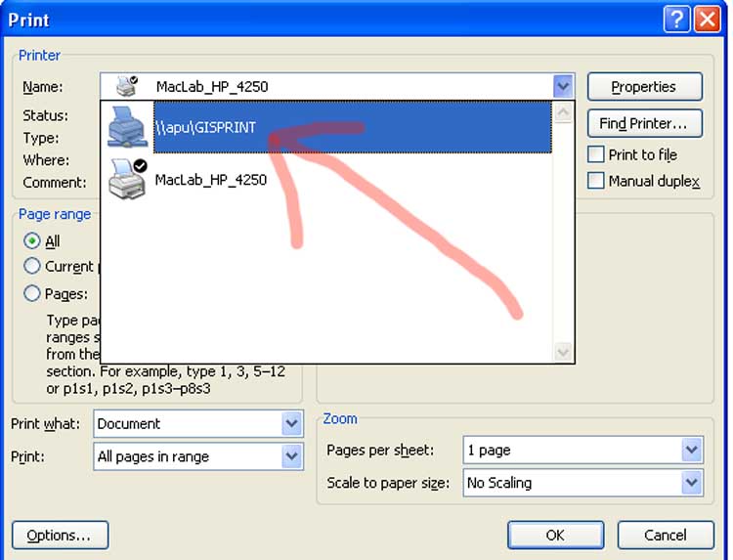Click the Find Printer button

(x=645, y=123)
